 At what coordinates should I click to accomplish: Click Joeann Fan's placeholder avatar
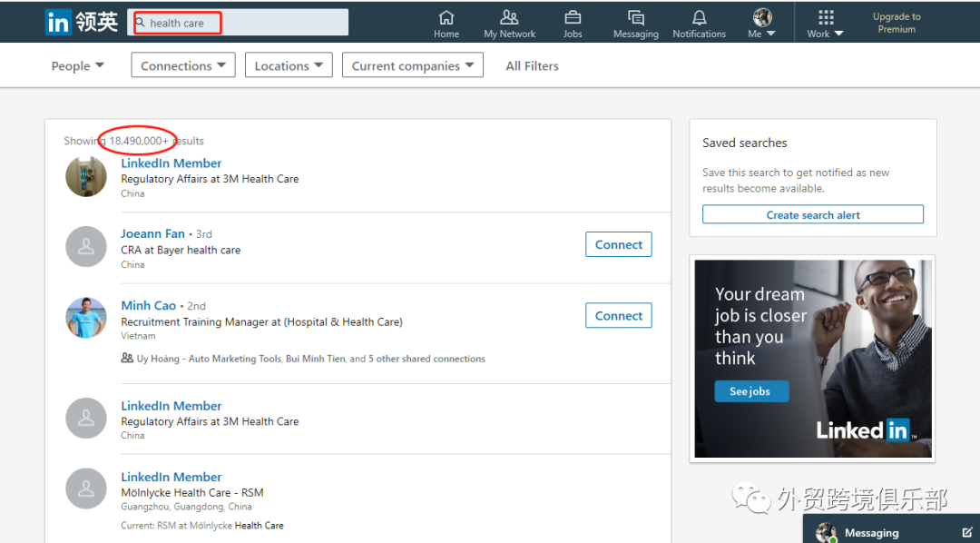coord(86,246)
